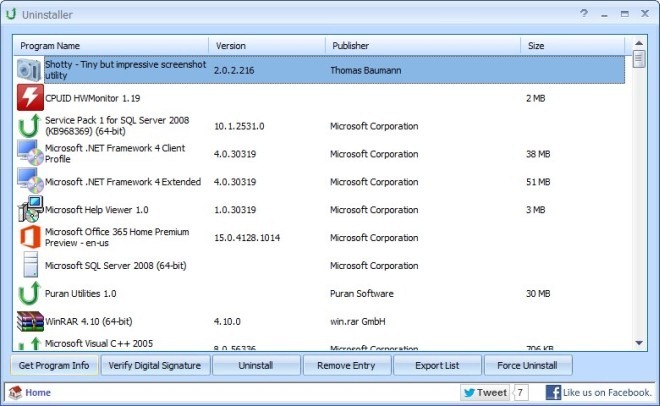Click the Force Uninstall button

click(x=527, y=365)
